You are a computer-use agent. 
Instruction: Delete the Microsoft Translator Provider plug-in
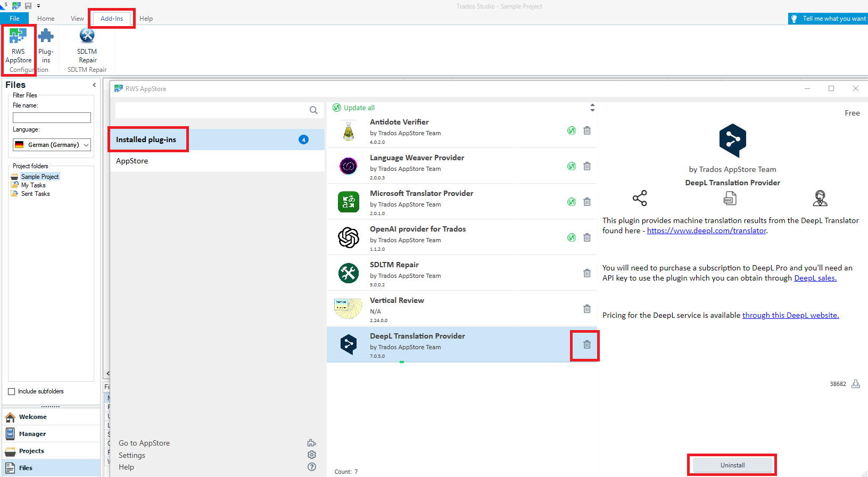(587, 202)
